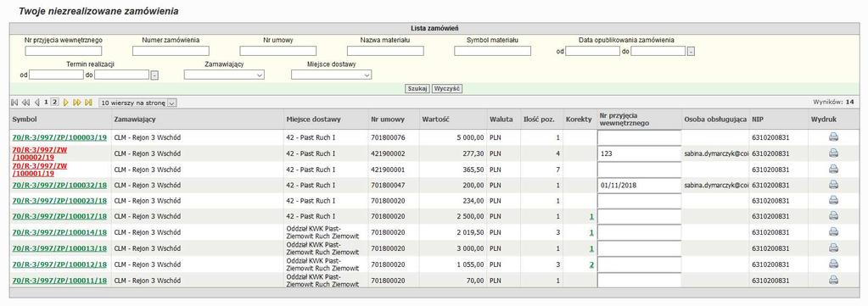Print order 70/R-3/997/ZP/100011/18
This screenshot has height=306, width=868.
pos(834,281)
